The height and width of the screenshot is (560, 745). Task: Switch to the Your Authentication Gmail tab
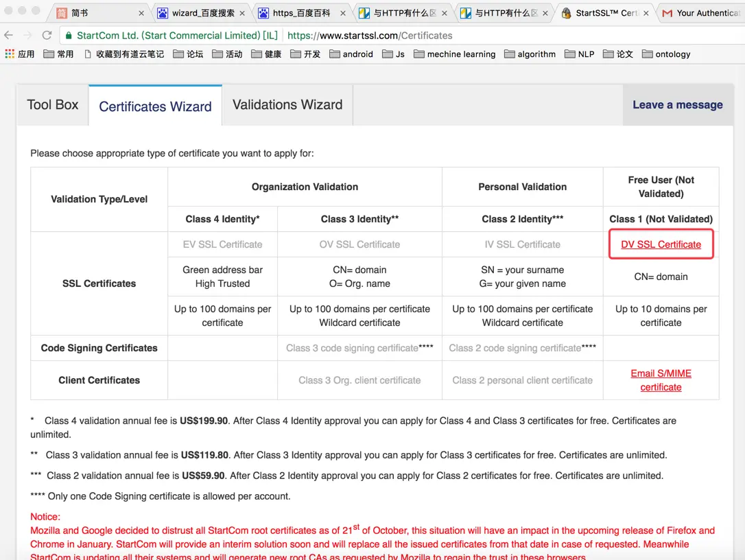701,13
